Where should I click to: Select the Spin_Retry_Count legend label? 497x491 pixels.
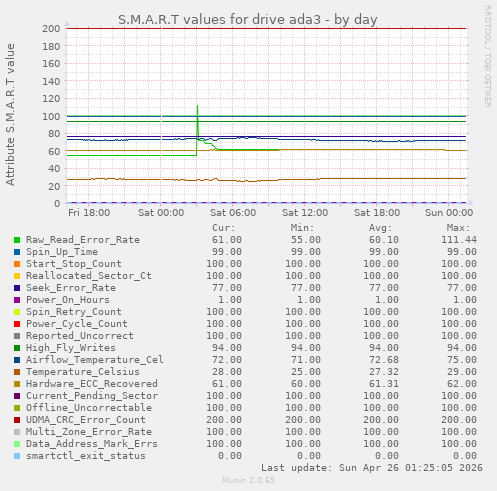pos(74,312)
